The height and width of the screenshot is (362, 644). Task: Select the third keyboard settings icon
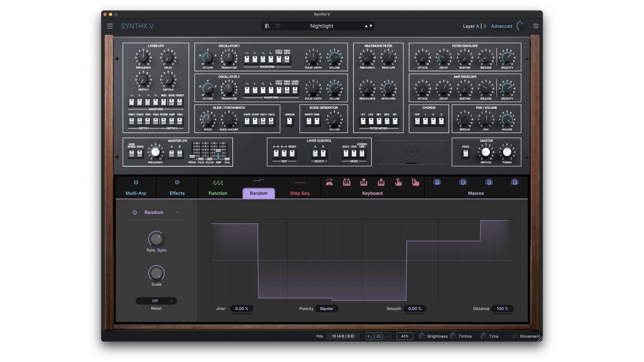[364, 182]
